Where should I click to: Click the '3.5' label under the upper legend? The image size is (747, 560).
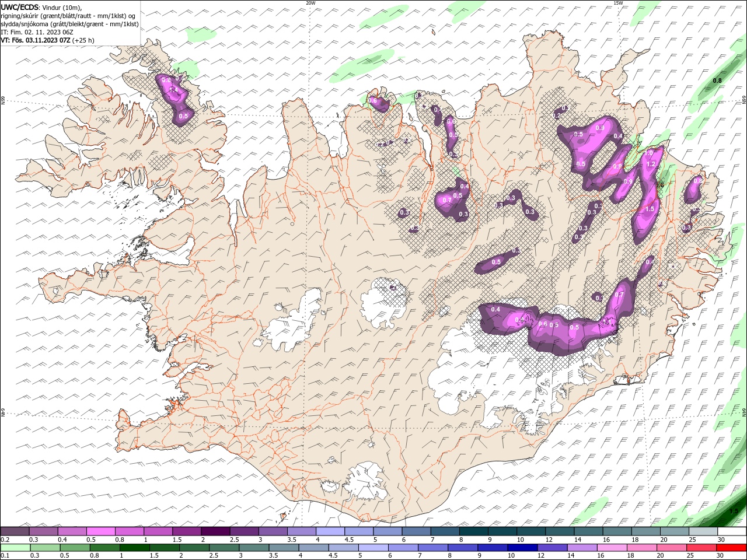coord(292,540)
